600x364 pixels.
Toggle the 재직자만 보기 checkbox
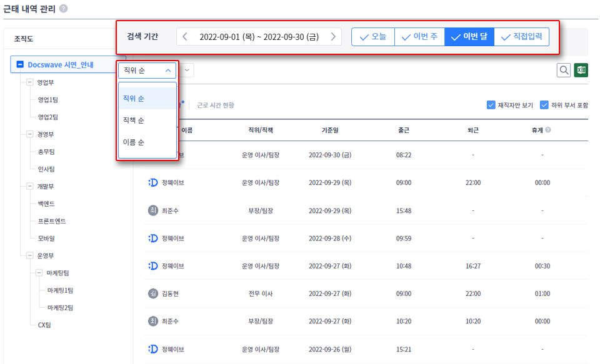point(491,105)
